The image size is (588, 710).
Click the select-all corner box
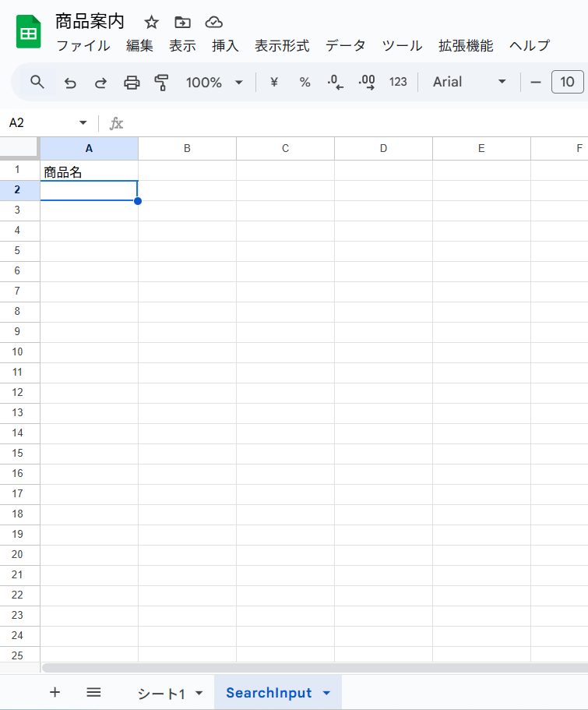click(19, 147)
